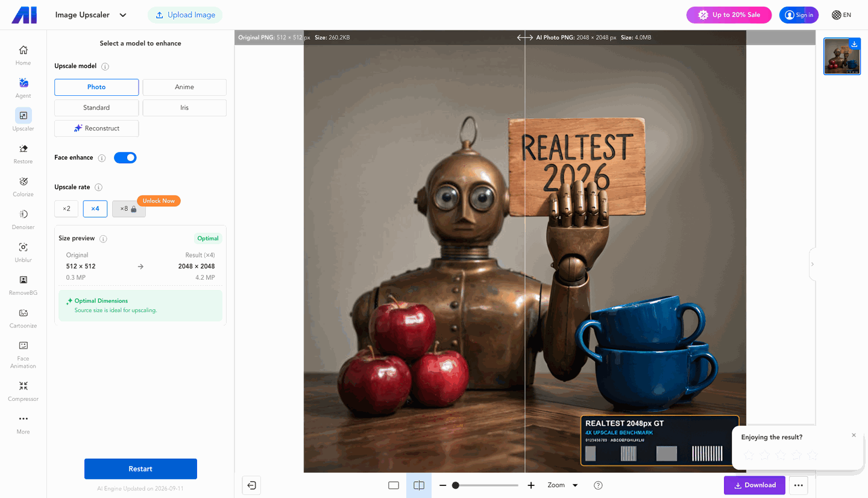Adjust the zoom level slider

point(485,485)
